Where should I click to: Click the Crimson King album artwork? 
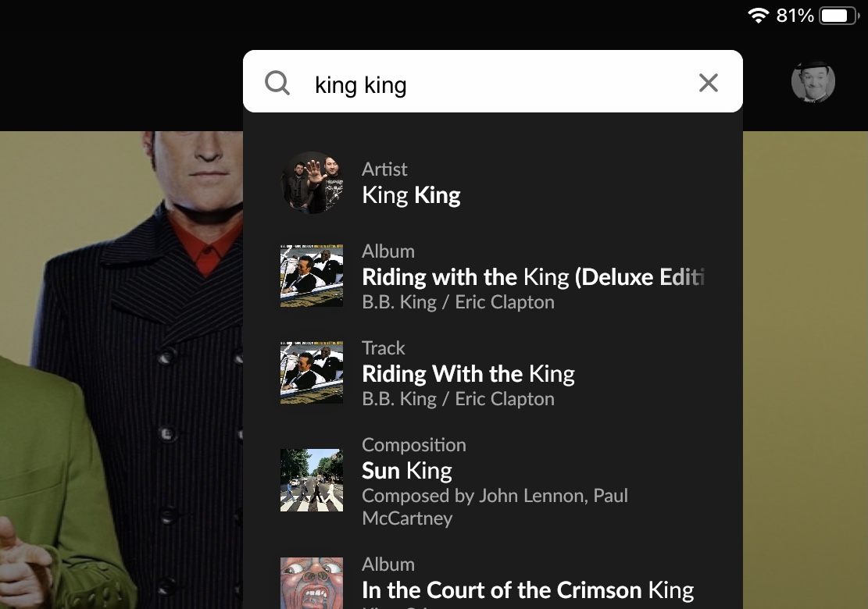point(312,582)
